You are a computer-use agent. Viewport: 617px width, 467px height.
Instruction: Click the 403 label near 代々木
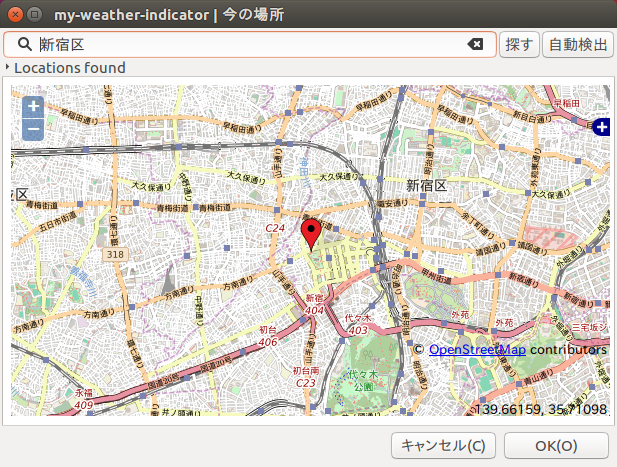(x=358, y=330)
